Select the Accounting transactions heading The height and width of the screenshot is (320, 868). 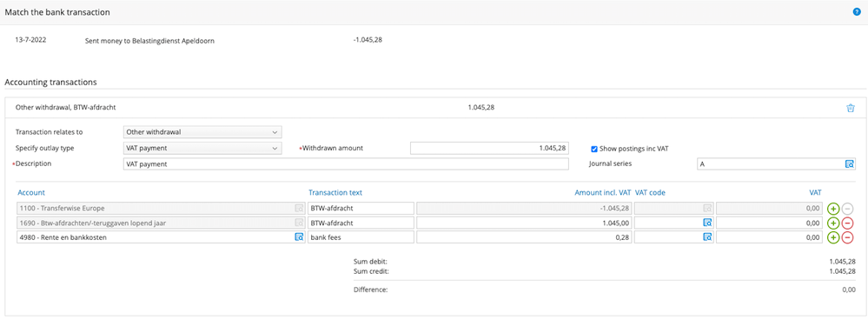(x=51, y=82)
